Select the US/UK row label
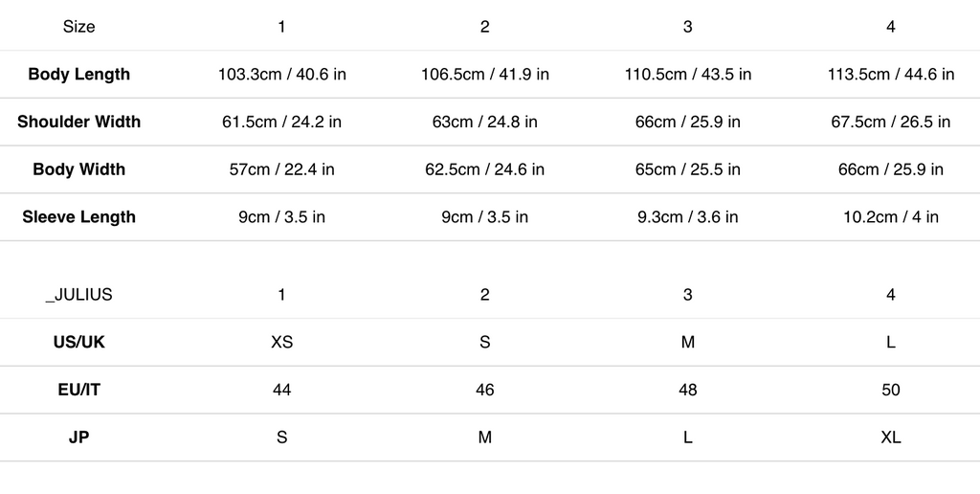This screenshot has height=494, width=980. (x=78, y=343)
